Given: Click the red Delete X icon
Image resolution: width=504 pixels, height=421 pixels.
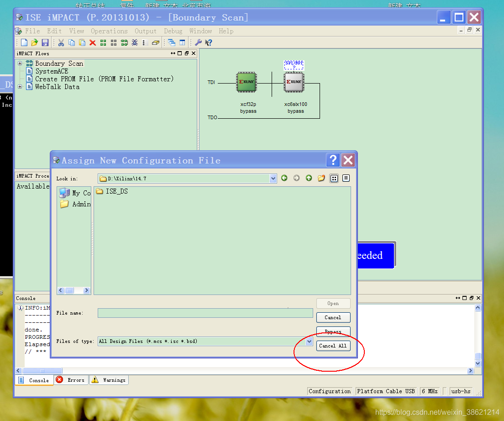Looking at the screenshot, I should point(93,42).
